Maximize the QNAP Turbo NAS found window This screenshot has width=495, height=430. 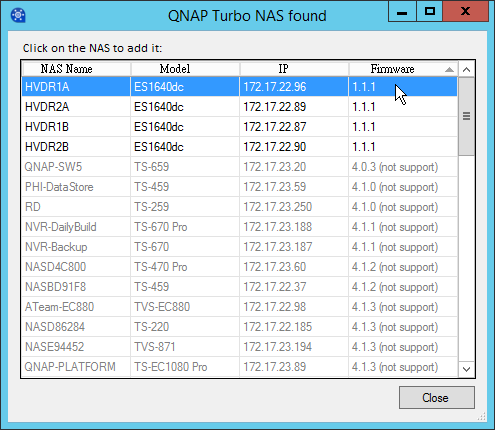429,12
